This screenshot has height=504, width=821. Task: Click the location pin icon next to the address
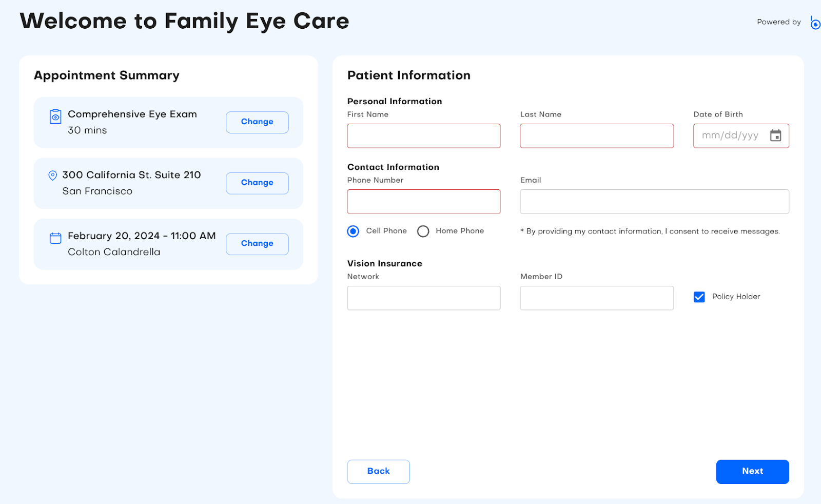pos(53,176)
